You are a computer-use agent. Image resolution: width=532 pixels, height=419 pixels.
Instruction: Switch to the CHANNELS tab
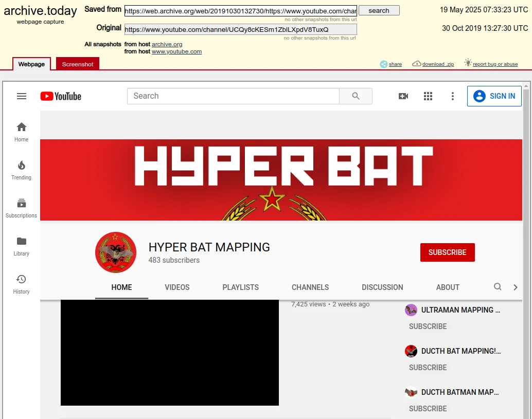(310, 287)
